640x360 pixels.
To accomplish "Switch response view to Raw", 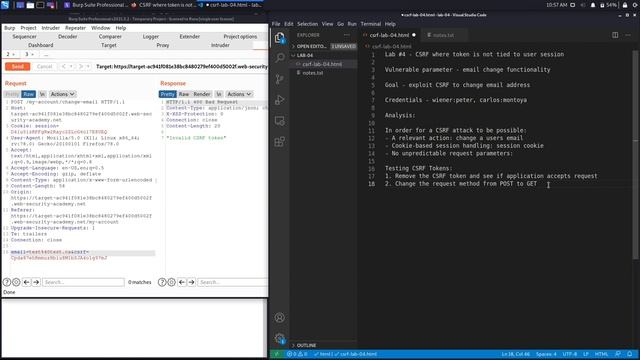I will (184, 94).
